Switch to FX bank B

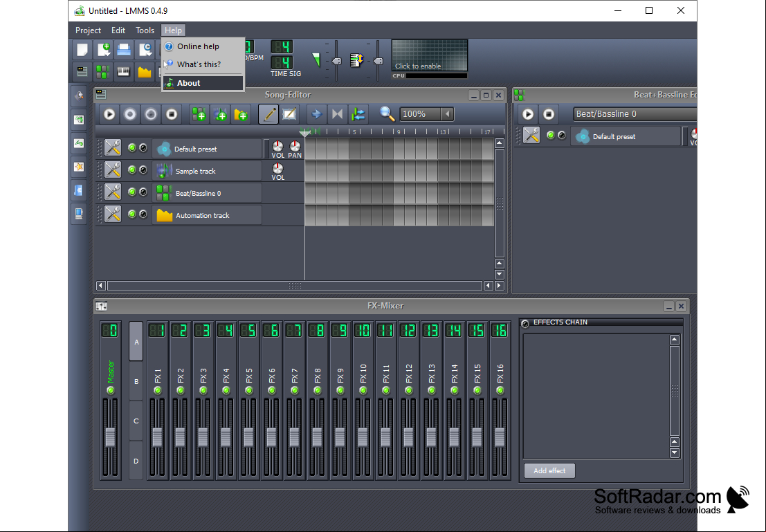pyautogui.click(x=136, y=382)
